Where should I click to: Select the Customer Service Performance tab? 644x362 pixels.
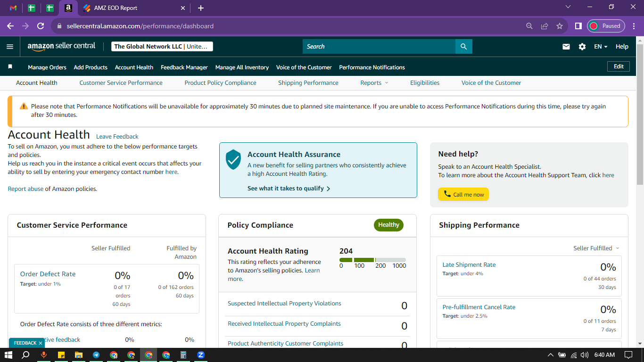coord(121,82)
